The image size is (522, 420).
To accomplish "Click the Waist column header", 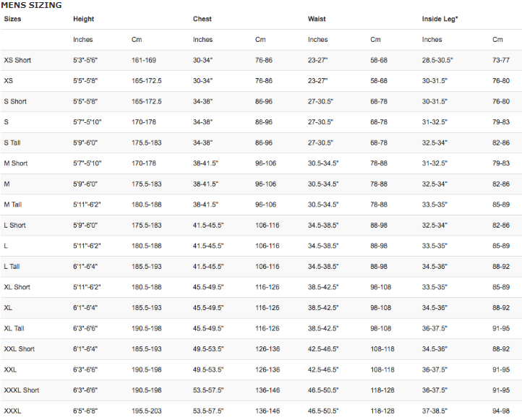I will 317,19.
